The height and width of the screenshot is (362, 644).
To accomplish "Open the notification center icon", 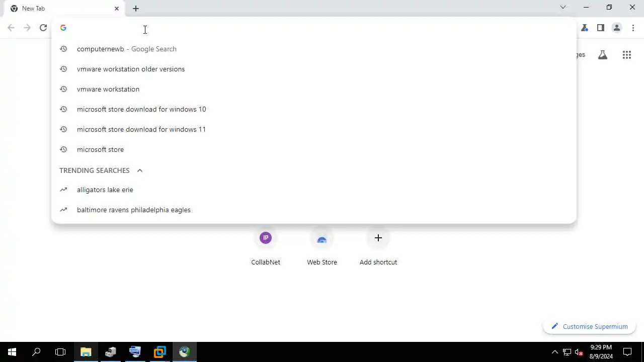I will pyautogui.click(x=627, y=352).
